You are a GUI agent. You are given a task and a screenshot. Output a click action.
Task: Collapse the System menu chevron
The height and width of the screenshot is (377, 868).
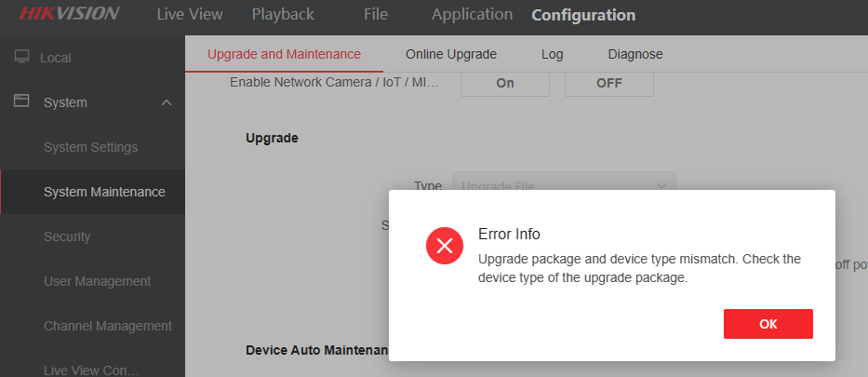pyautogui.click(x=167, y=102)
